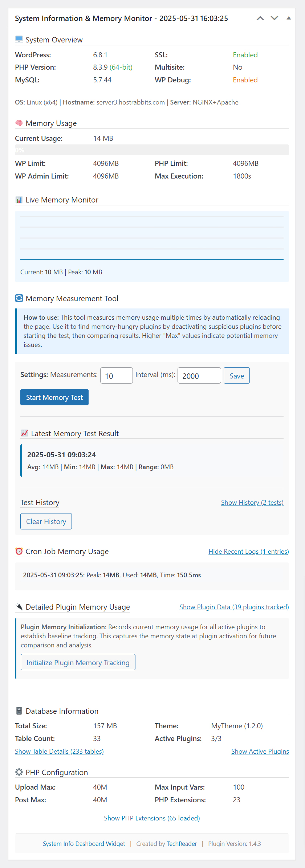
Task: Select the MyTheme (1.2.0) theme value
Action: (237, 726)
